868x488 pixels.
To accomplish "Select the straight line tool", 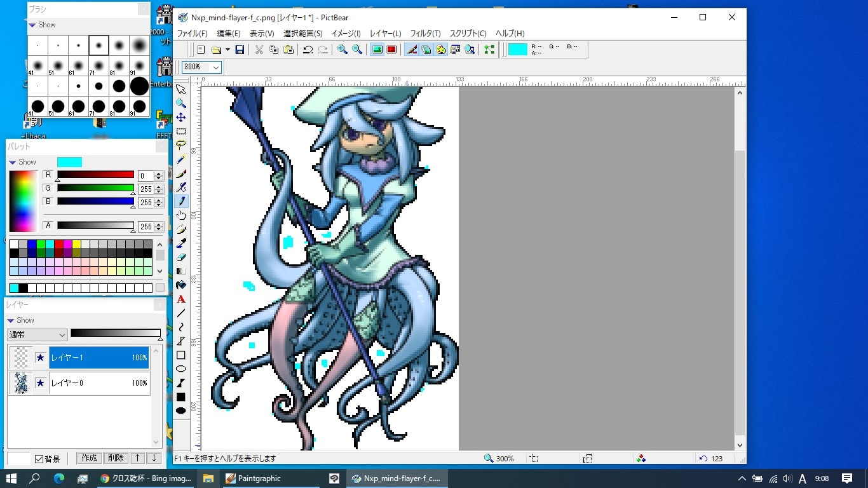I will coord(181,313).
